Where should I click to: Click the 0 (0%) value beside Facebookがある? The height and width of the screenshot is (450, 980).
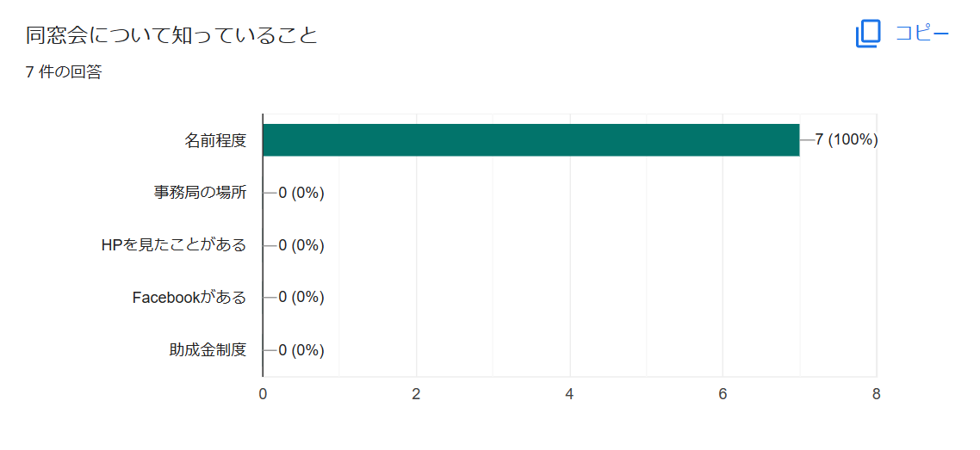point(301,298)
